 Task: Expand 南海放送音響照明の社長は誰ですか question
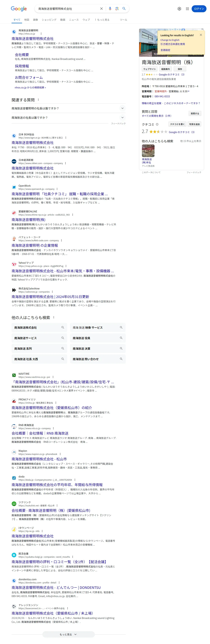coord(68,108)
